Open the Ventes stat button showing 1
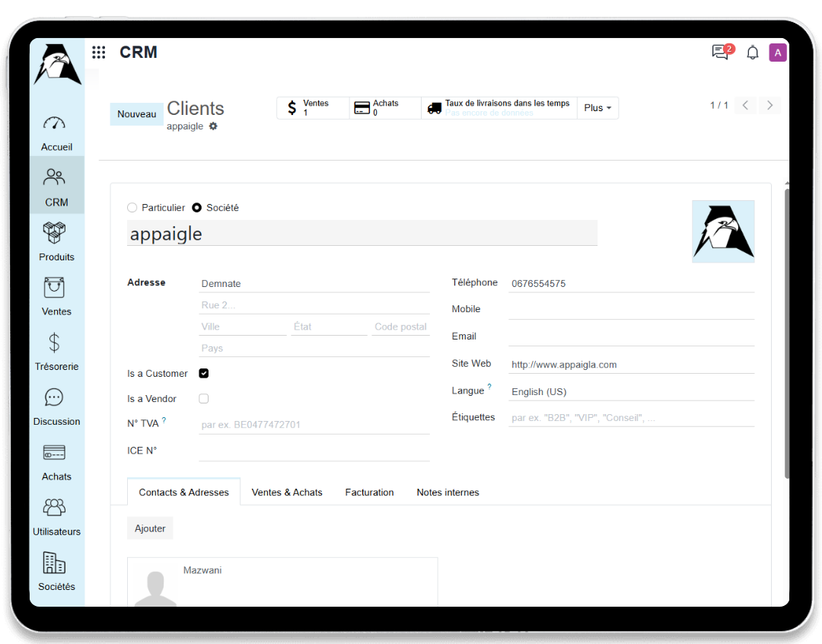 coord(313,108)
